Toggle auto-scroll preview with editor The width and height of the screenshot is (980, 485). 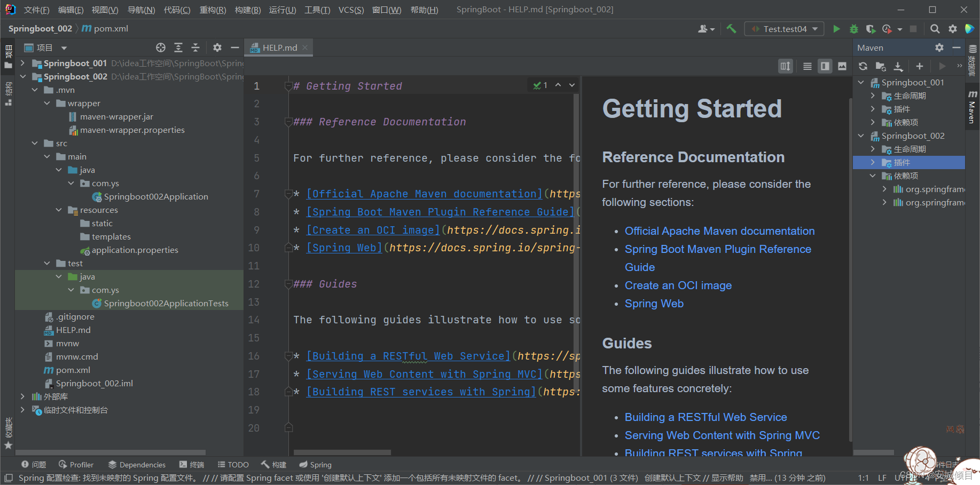(x=785, y=66)
